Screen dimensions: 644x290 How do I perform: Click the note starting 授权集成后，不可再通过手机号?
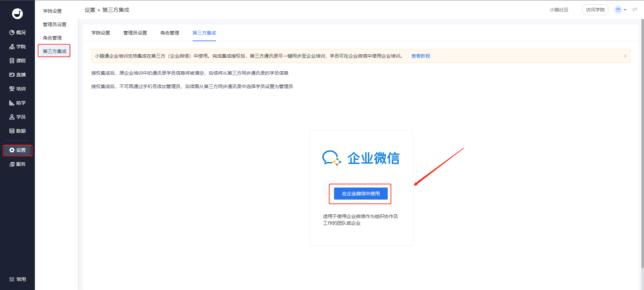pyautogui.click(x=192, y=86)
